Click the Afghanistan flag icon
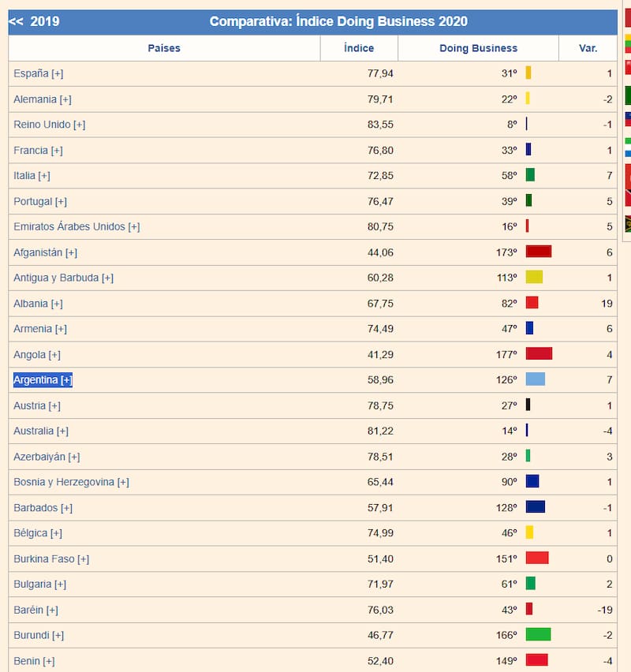 coord(539,252)
